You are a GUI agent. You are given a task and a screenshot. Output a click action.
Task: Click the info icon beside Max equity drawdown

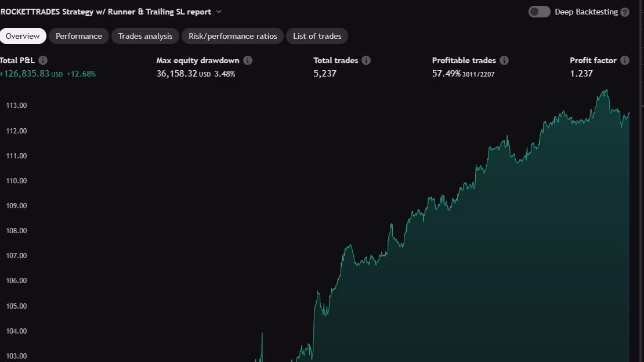coord(248,60)
